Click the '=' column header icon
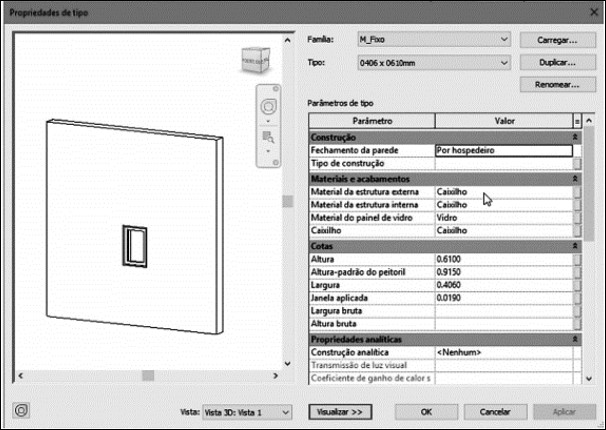Viewport: 606px width, 430px height. [577, 120]
